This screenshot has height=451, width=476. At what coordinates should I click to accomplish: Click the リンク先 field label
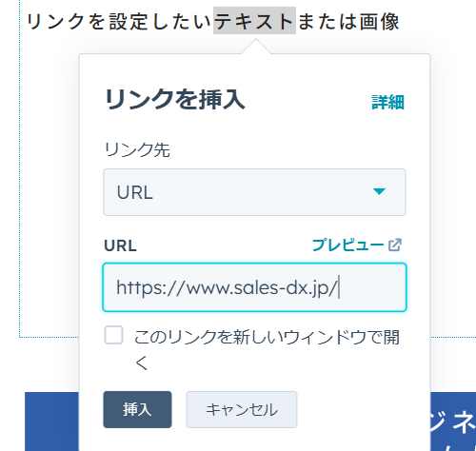pyautogui.click(x=137, y=149)
